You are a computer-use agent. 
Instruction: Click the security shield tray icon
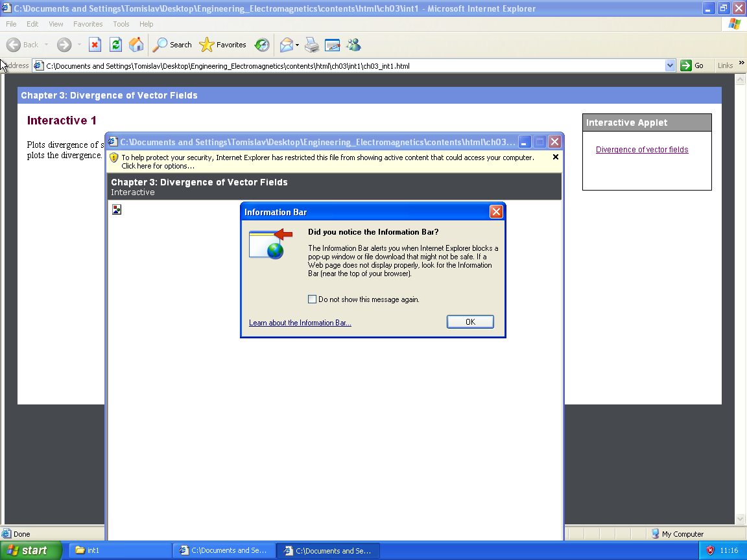[x=710, y=550]
